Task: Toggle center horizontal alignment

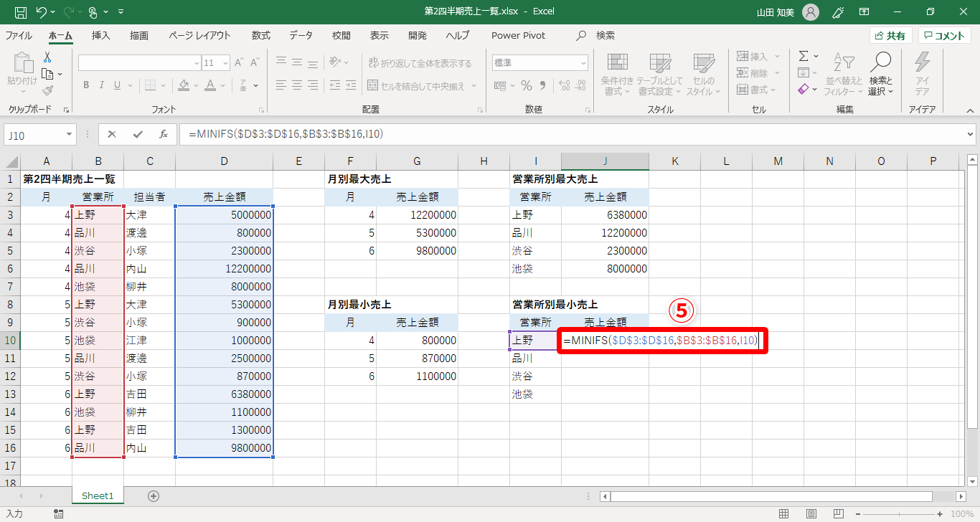Action: coord(298,86)
